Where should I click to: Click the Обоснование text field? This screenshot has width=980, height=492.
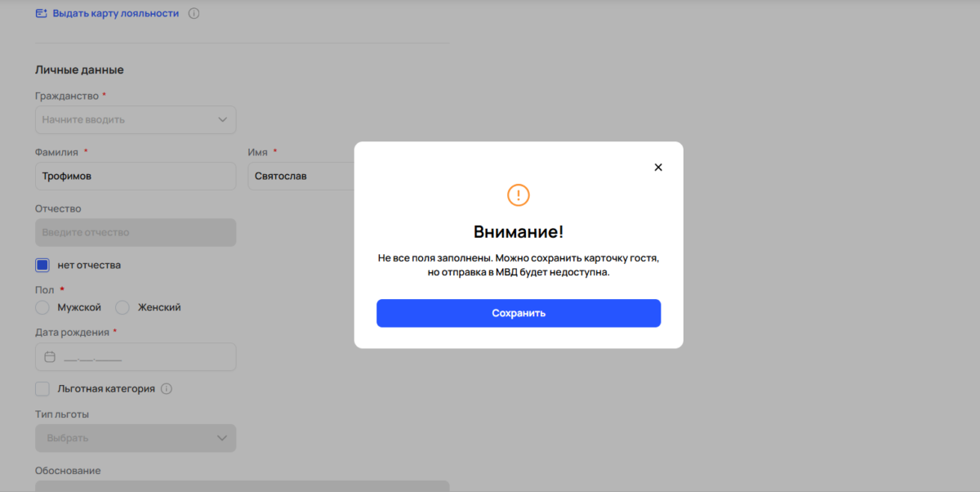[x=242, y=485]
